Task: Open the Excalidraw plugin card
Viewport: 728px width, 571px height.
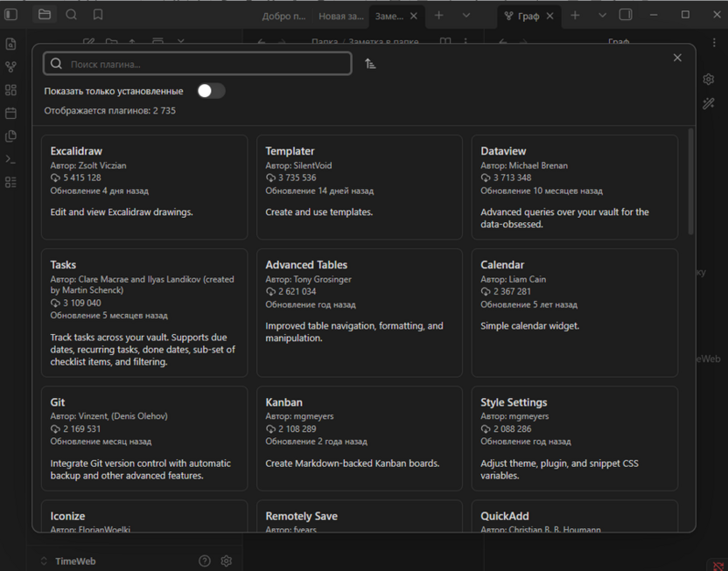Action: tap(144, 186)
